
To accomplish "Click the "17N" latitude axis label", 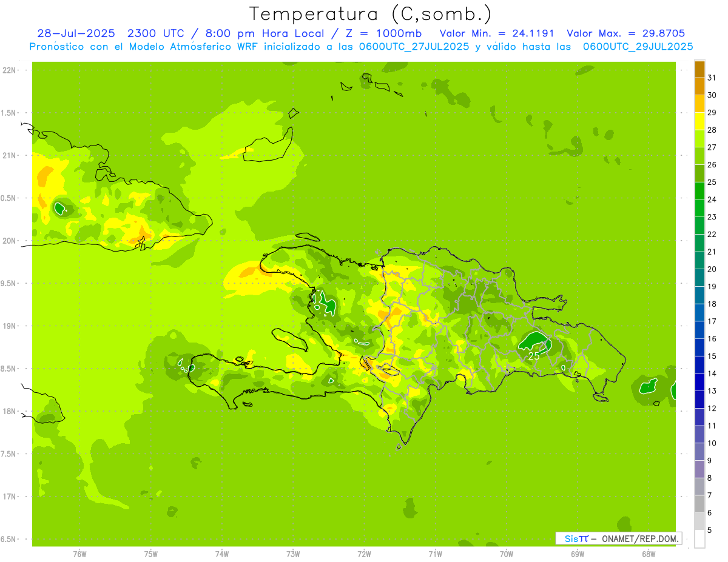I will point(9,497).
